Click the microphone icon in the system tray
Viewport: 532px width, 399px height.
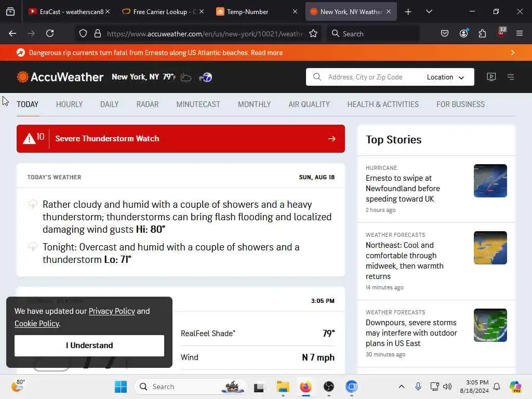pos(418,387)
